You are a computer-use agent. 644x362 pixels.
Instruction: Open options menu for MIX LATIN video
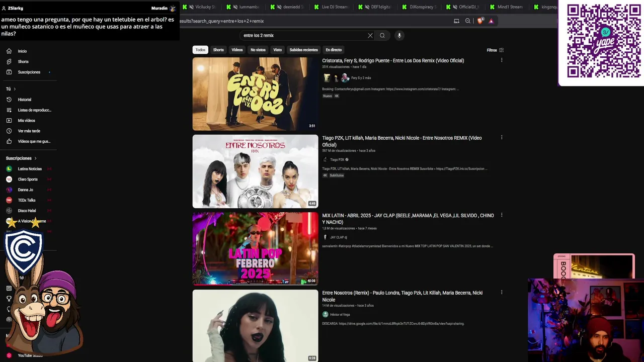point(501,215)
